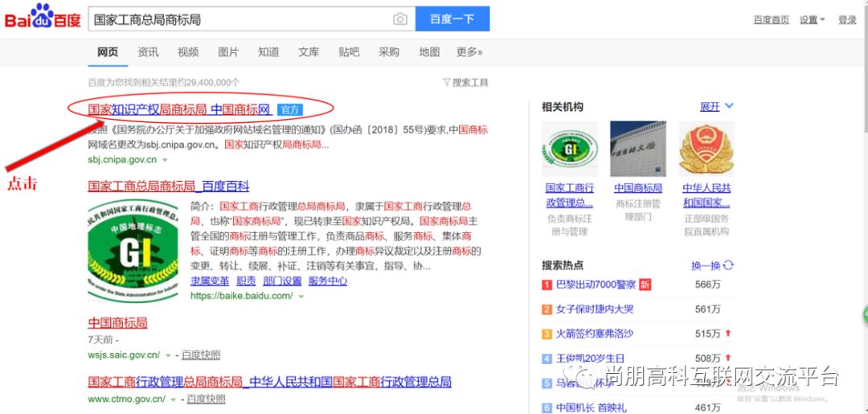868x414 pixels.
Task: Click the https://baike.baidu.com/ URL text
Action: (242, 296)
